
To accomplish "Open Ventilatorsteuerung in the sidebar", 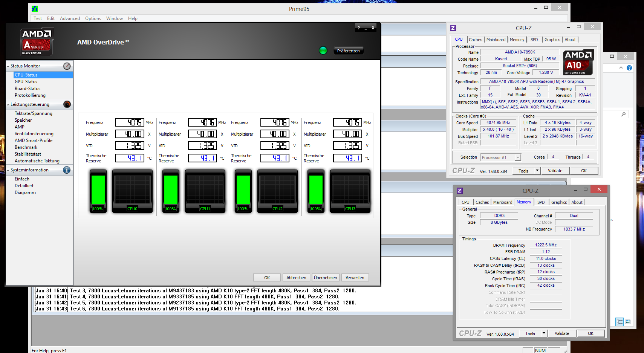I will point(34,134).
